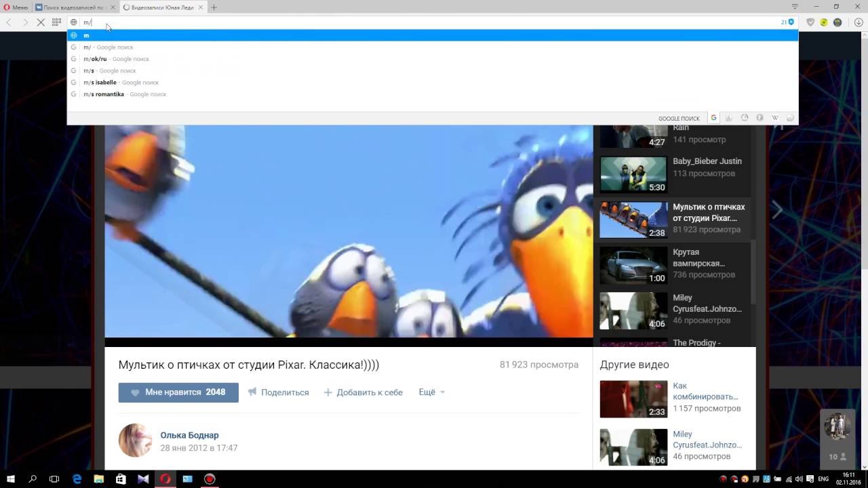This screenshot has width=868, height=488.
Task: Click the Opera taskbar icon
Action: click(165, 479)
